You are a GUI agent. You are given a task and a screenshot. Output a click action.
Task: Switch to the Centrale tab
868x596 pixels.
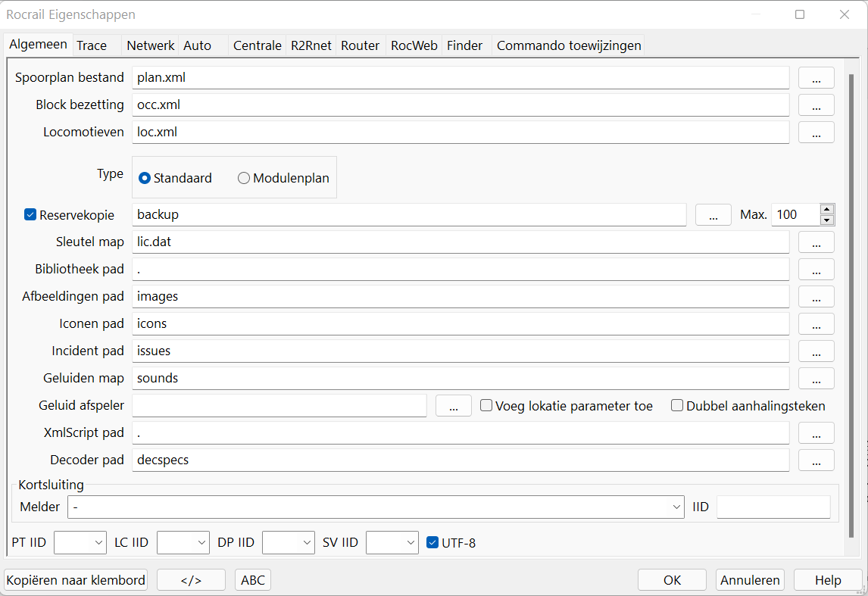(257, 45)
